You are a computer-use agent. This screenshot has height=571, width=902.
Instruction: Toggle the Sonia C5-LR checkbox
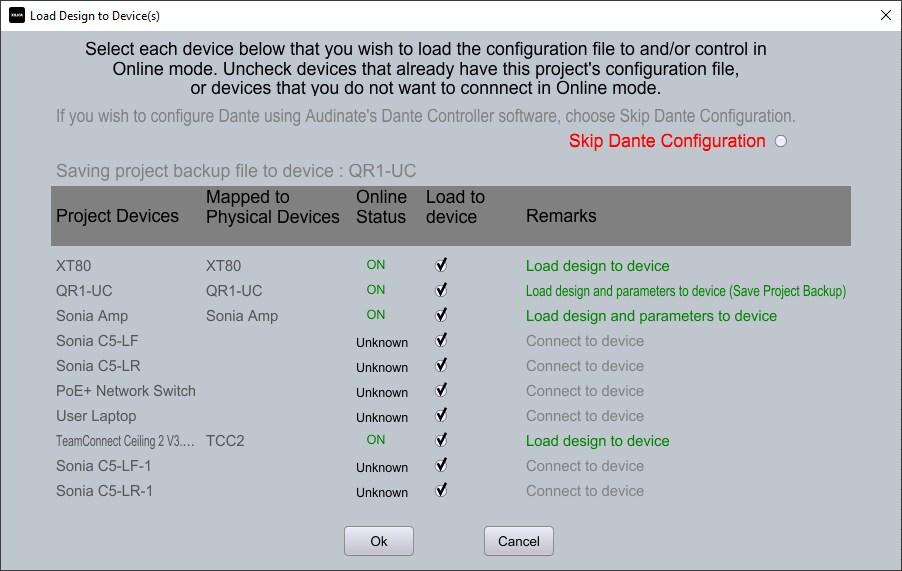(441, 365)
